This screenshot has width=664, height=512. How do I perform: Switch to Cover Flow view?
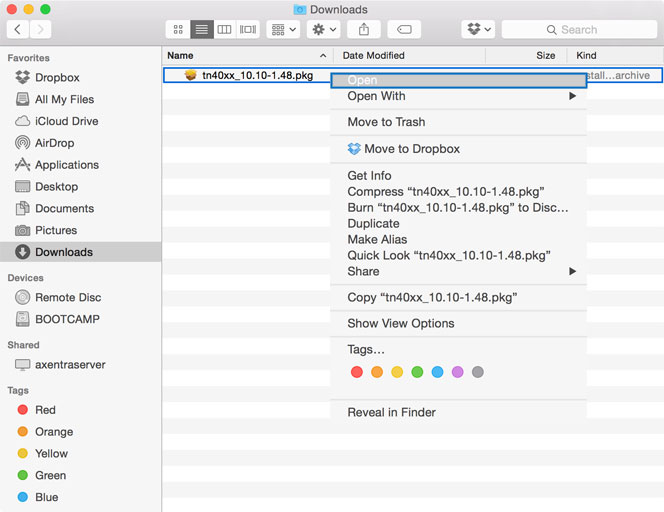pos(248,30)
